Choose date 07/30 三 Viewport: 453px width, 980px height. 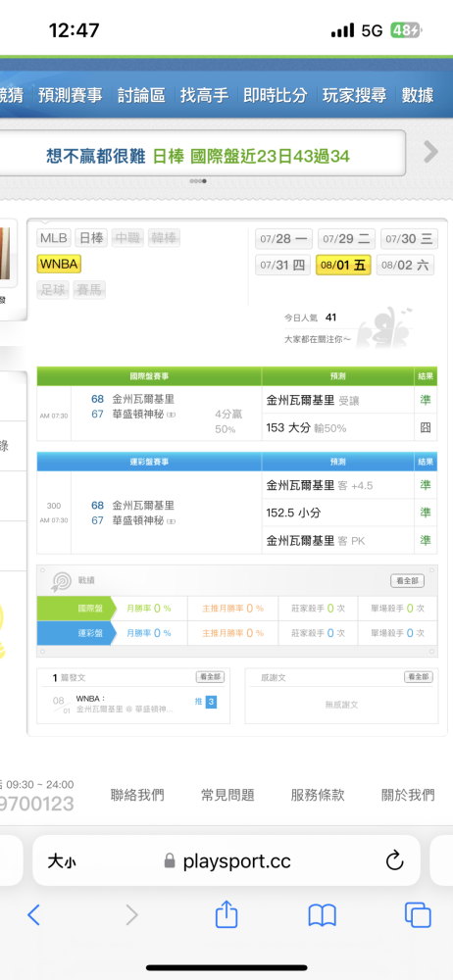coord(409,239)
